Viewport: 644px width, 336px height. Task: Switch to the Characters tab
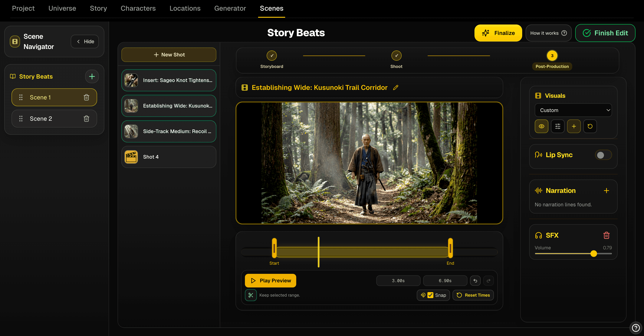coord(138,8)
